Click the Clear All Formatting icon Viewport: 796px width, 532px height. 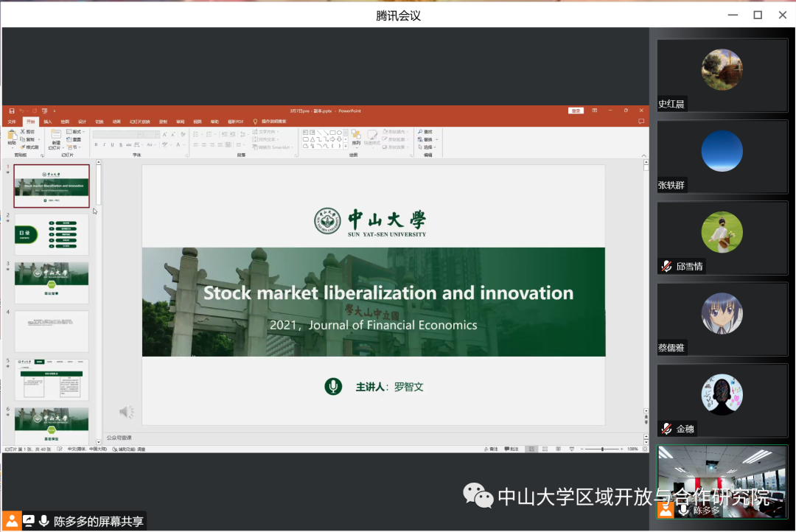point(184,134)
